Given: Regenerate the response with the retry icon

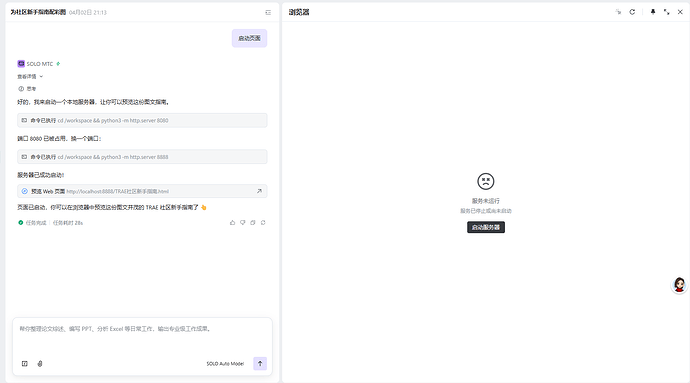Looking at the screenshot, I should point(263,223).
